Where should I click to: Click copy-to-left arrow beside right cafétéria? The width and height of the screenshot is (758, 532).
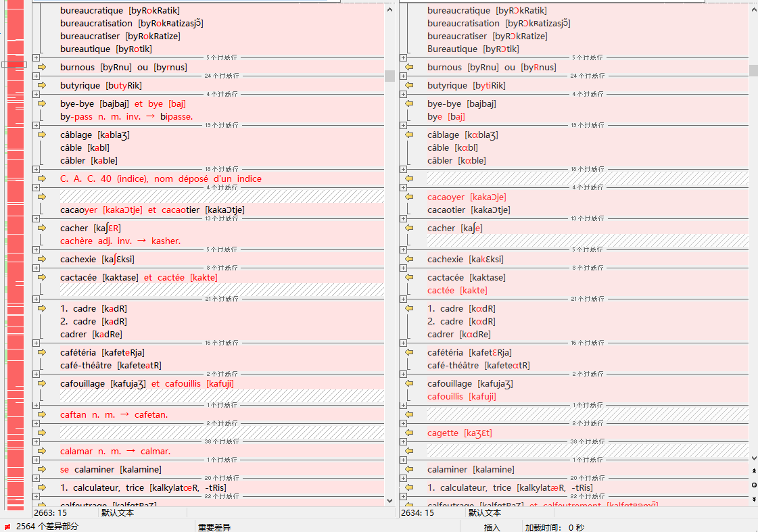[408, 353]
